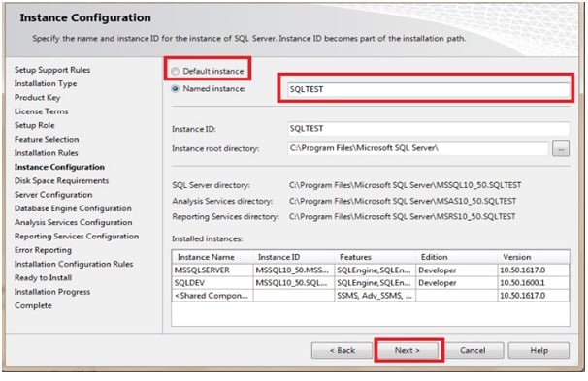This screenshot has width=588, height=381.
Task: Click the SSMS, Adv_SSMS features cell
Action: (375, 296)
